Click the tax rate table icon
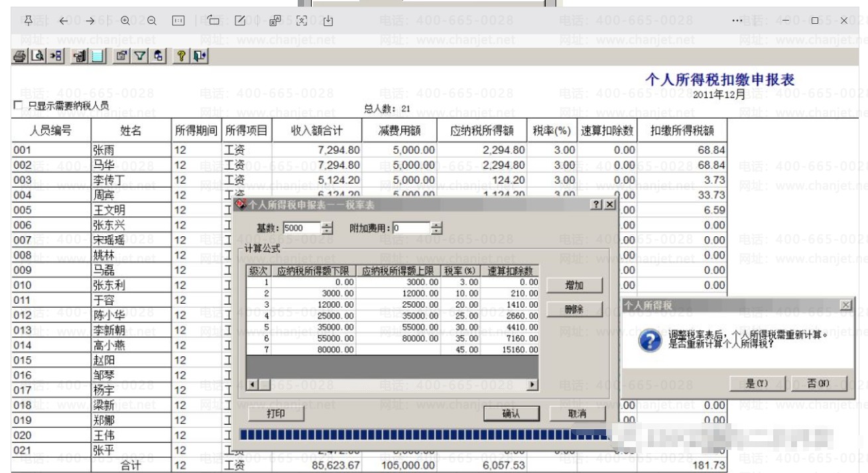The width and height of the screenshot is (868, 473). [x=80, y=56]
